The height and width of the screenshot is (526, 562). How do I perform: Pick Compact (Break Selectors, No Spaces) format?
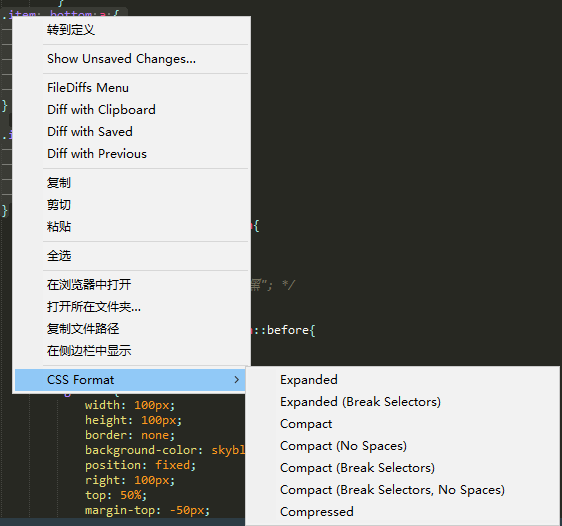[x=403, y=490]
